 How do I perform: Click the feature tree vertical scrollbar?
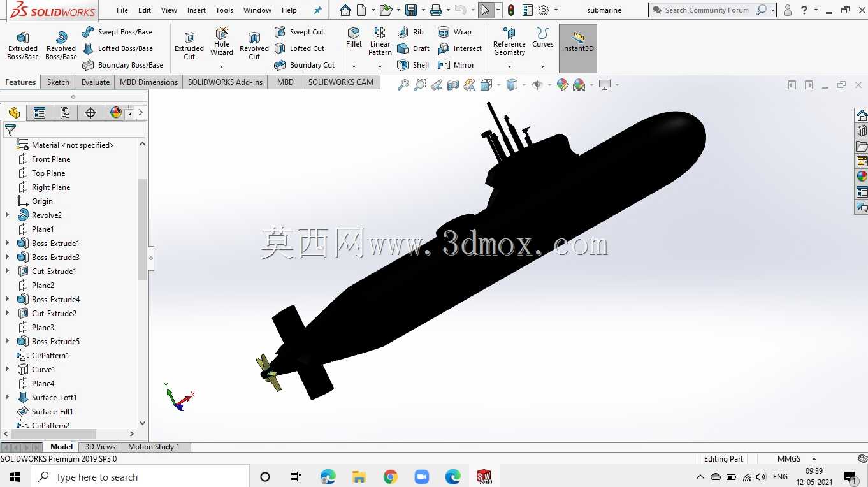142,229
